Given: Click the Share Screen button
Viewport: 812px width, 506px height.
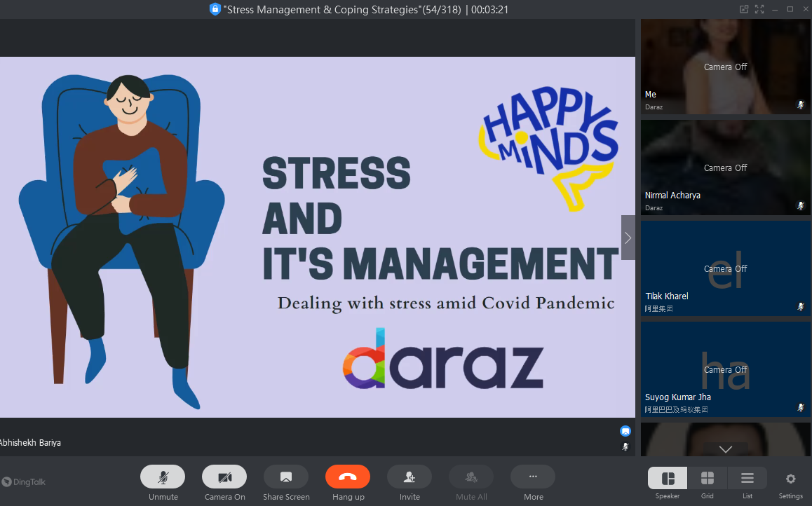Looking at the screenshot, I should [x=286, y=477].
